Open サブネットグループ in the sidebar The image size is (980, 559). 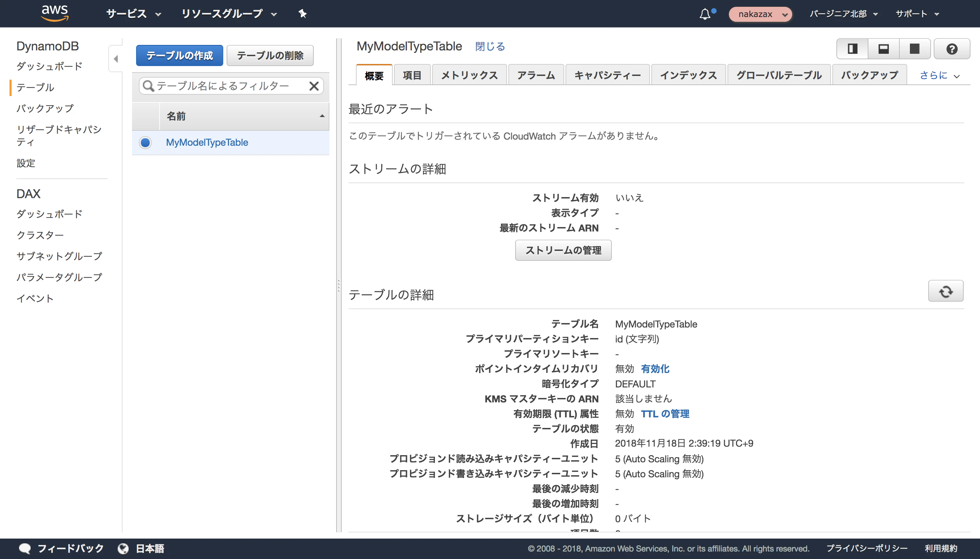pos(59,256)
